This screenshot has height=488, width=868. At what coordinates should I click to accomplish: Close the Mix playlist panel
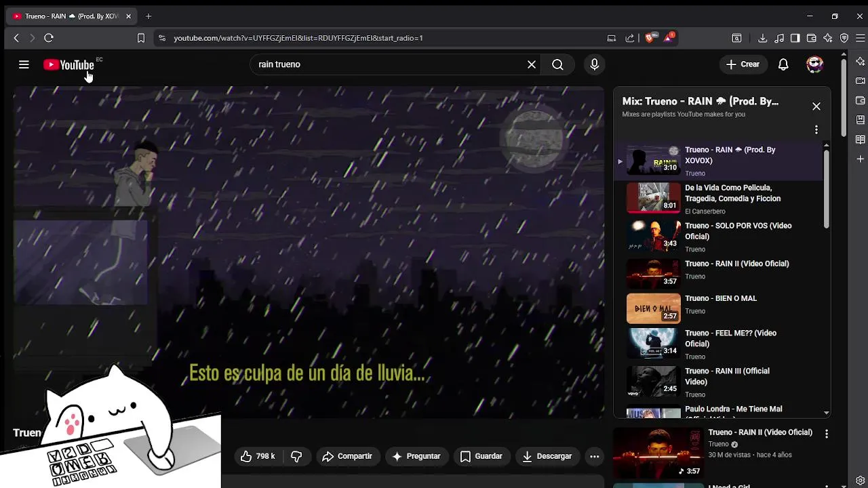tap(816, 106)
